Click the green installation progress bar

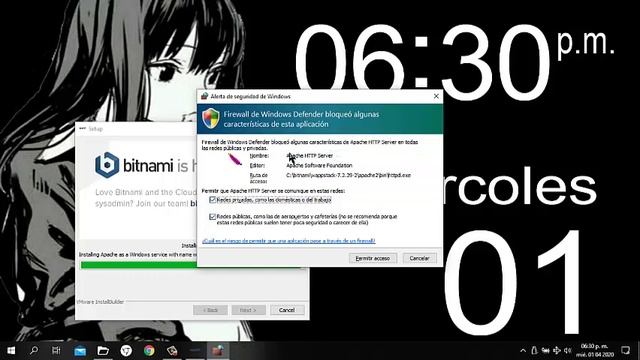pos(139,265)
